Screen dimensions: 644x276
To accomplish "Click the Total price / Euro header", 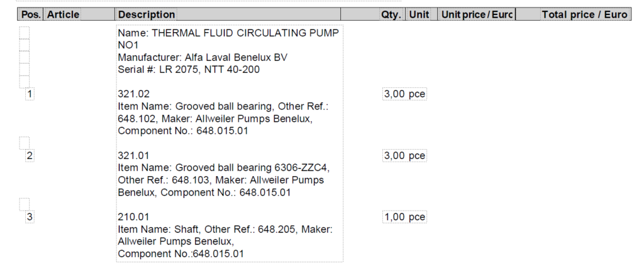I will pos(584,14).
